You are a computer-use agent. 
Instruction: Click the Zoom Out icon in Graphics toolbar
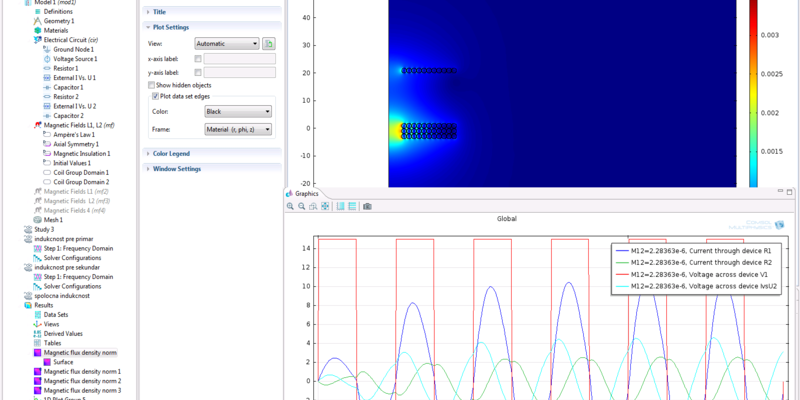(301, 206)
